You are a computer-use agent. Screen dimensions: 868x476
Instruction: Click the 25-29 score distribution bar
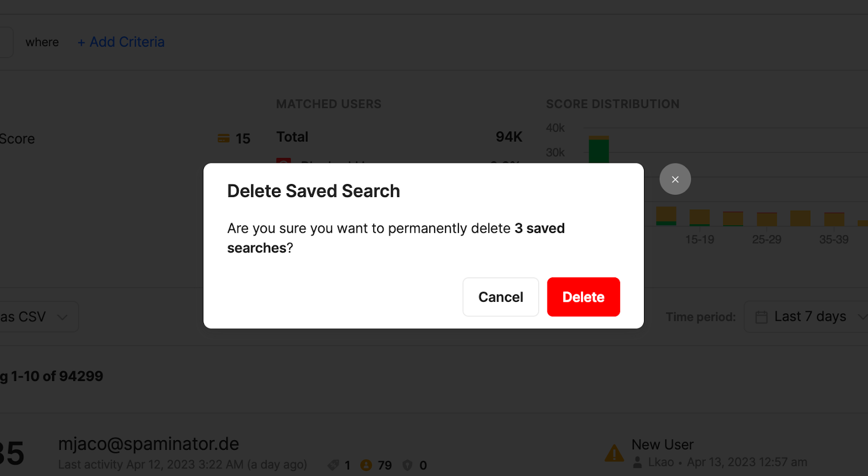767,219
